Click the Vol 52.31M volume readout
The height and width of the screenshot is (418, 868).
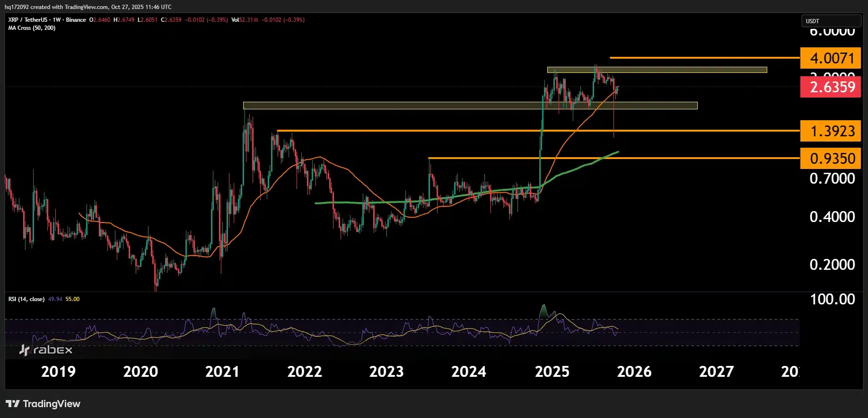click(x=245, y=20)
